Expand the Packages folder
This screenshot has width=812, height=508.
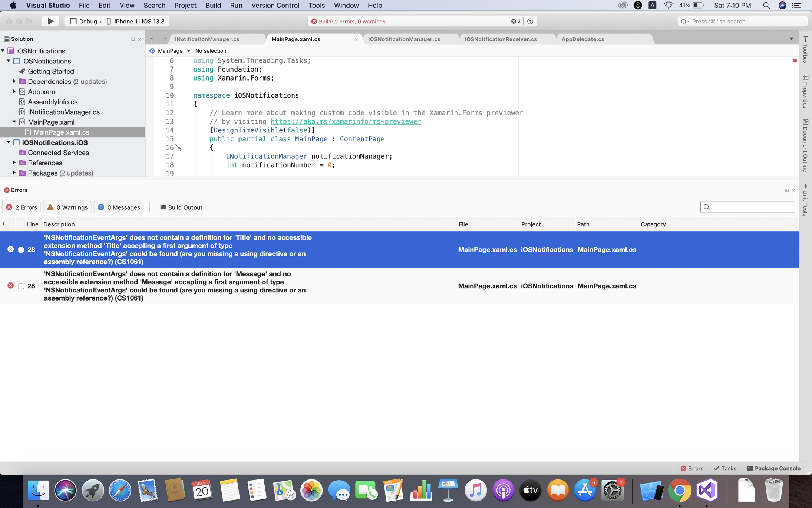[14, 173]
